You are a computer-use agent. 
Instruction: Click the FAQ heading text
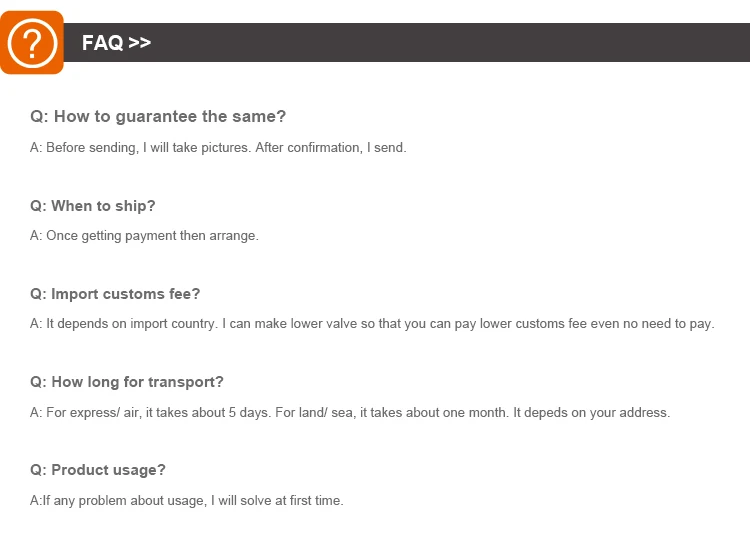pos(102,43)
